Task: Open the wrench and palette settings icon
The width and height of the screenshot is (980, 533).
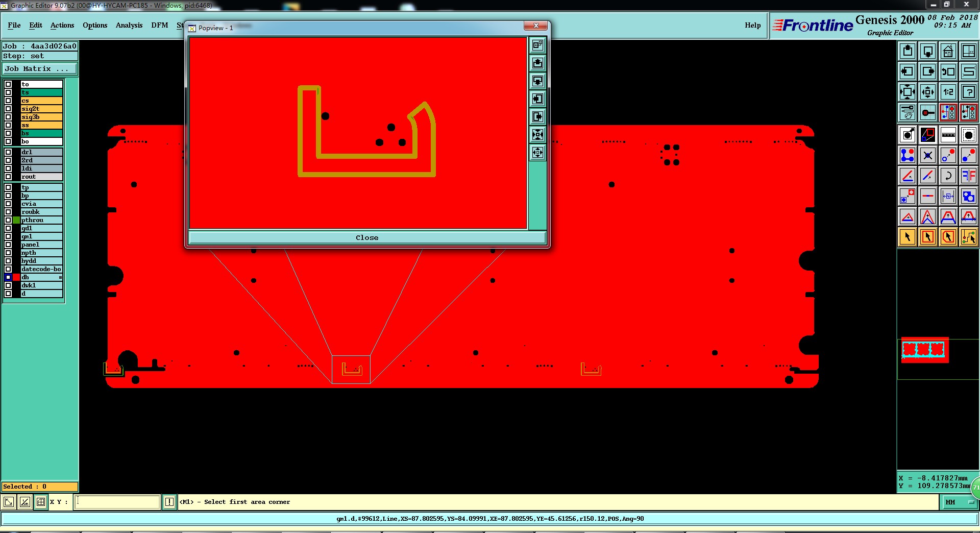Action: [x=908, y=112]
